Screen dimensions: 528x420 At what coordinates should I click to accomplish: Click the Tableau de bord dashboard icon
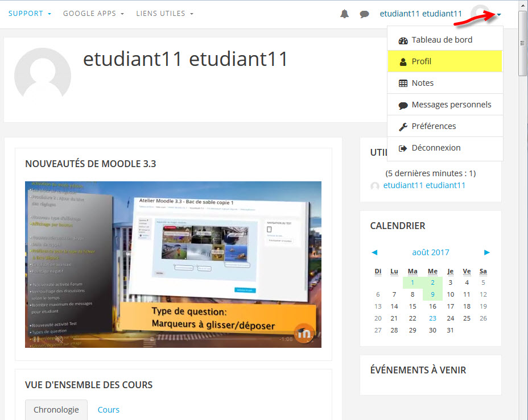(403, 40)
